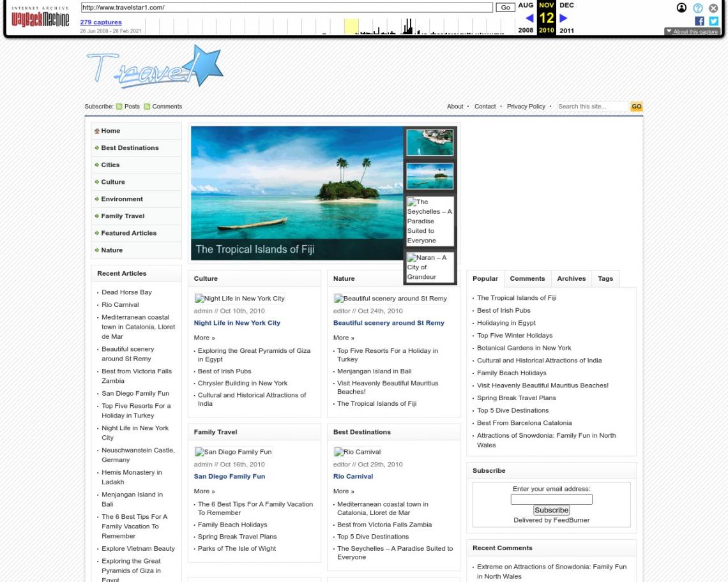728x582 pixels.
Task: Open Best Destinations in the left menu
Action: pos(130,148)
